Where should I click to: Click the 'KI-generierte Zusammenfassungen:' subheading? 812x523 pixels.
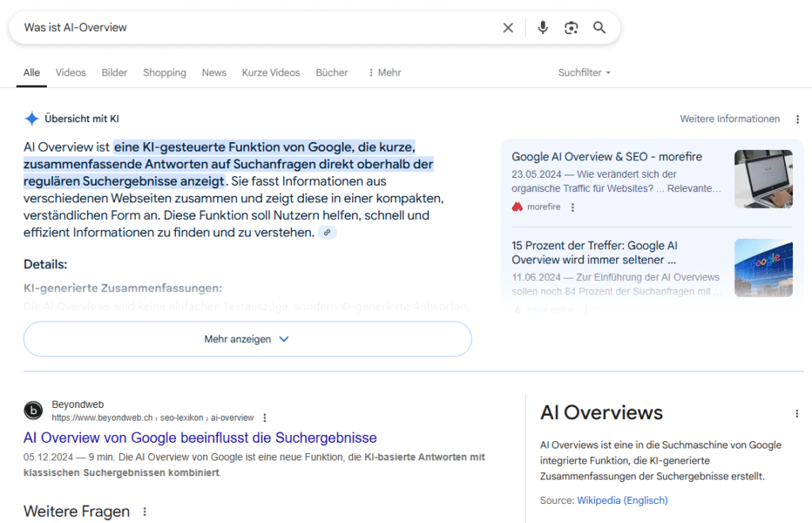(123, 288)
